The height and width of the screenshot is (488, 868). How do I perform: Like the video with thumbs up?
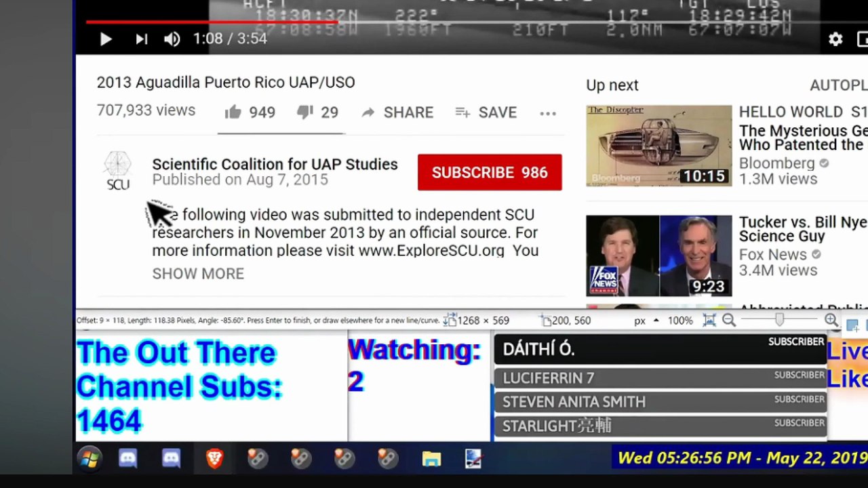point(250,113)
